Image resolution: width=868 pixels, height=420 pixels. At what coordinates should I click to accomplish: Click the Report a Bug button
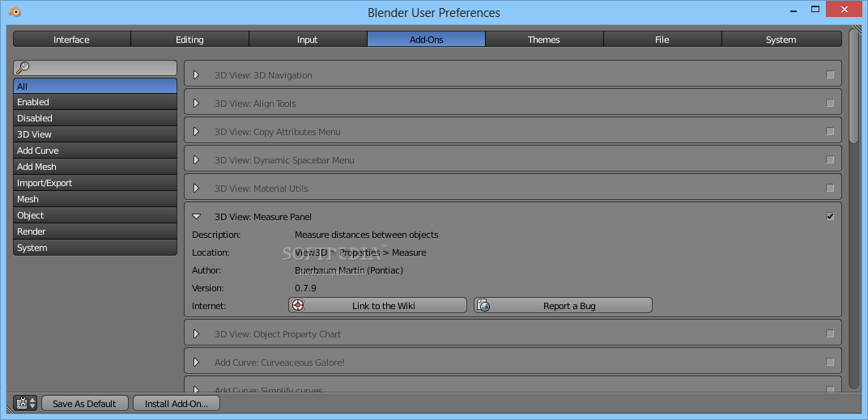coord(563,305)
